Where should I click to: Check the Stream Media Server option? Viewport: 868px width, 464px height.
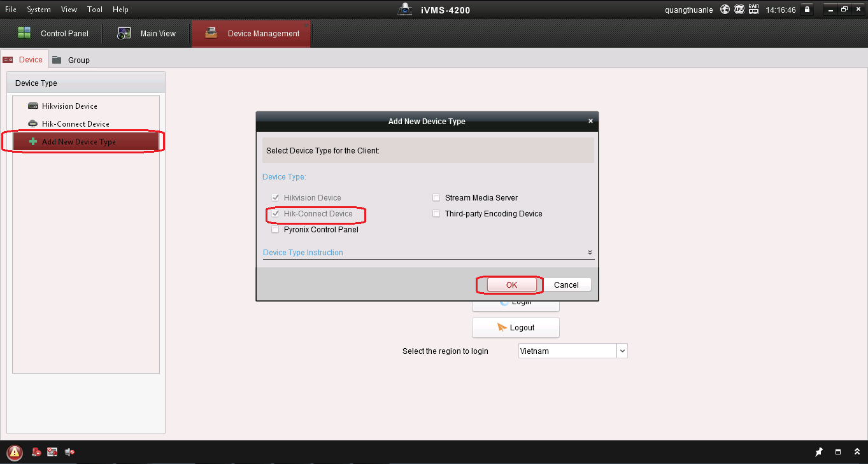click(436, 198)
